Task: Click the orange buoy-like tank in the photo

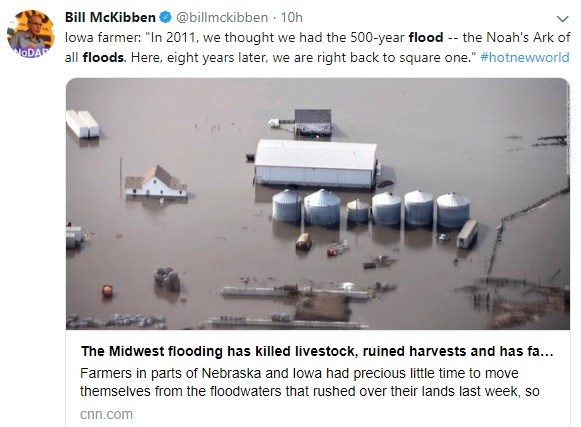Action: (107, 291)
